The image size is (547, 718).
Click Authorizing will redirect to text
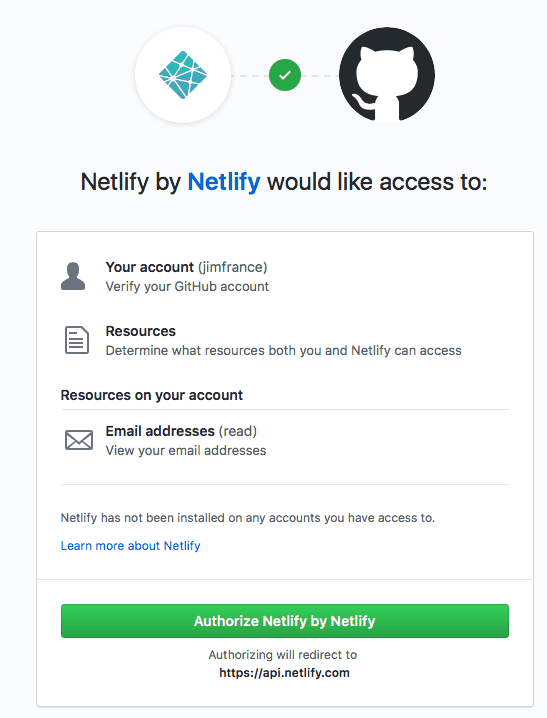click(x=283, y=655)
